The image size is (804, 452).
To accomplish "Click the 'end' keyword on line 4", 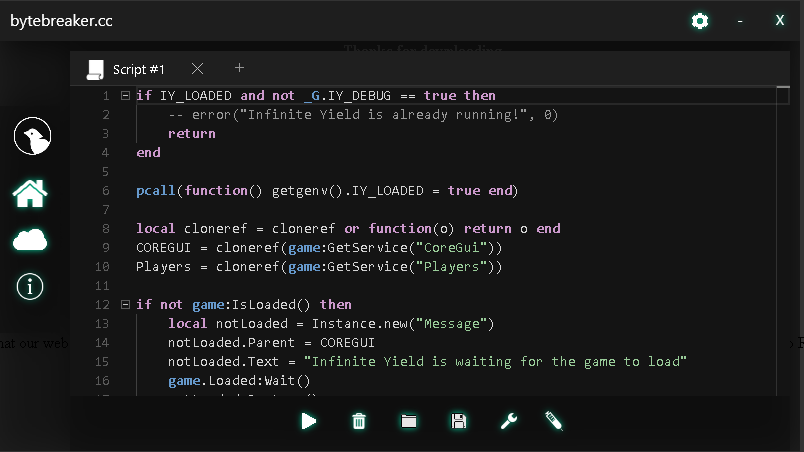I will tap(148, 152).
